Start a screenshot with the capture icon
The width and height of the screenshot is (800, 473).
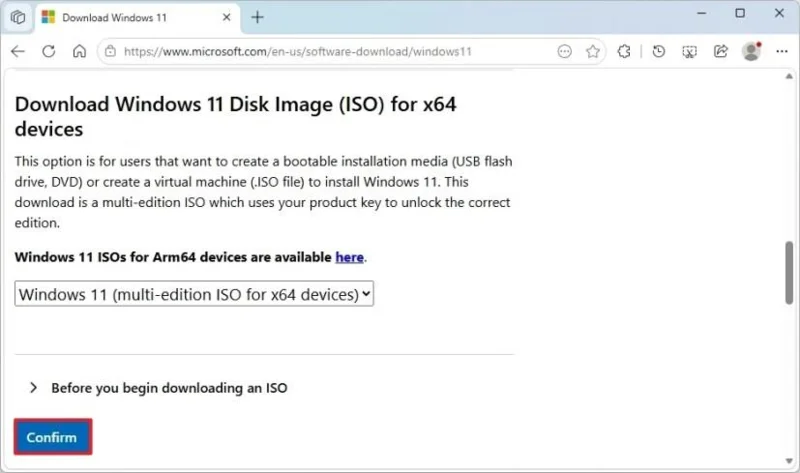point(689,51)
